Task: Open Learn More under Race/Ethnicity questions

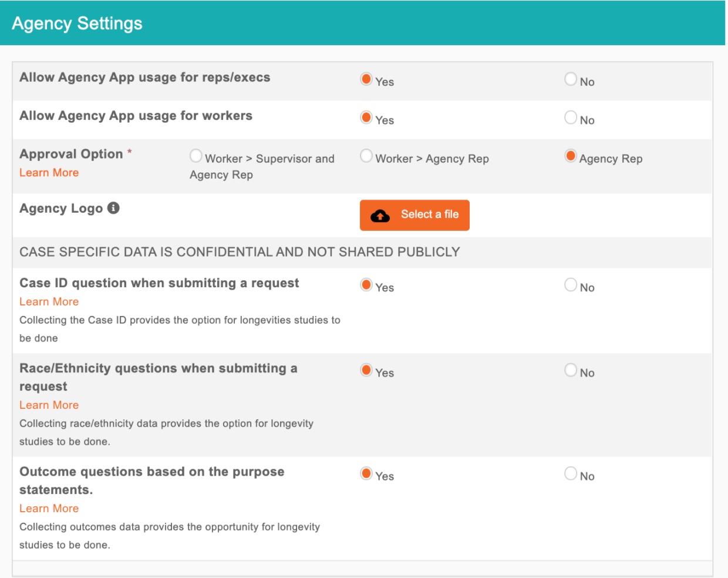Action: 49,405
